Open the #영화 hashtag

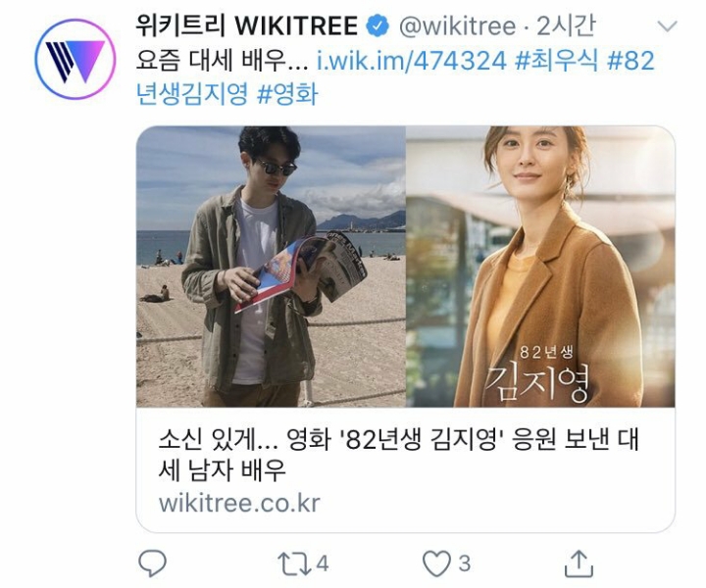287,94
